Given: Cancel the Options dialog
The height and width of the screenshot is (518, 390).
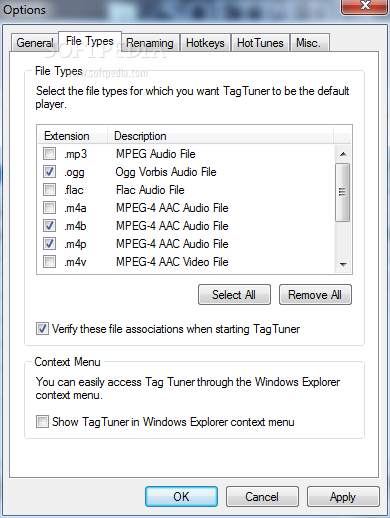Looking at the screenshot, I should tap(262, 497).
